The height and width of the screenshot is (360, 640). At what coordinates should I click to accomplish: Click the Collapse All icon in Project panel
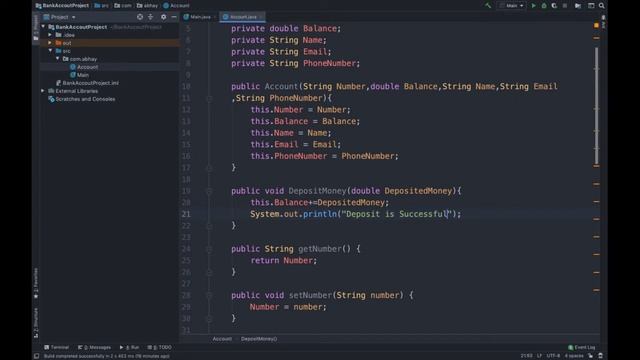pyautogui.click(x=151, y=17)
